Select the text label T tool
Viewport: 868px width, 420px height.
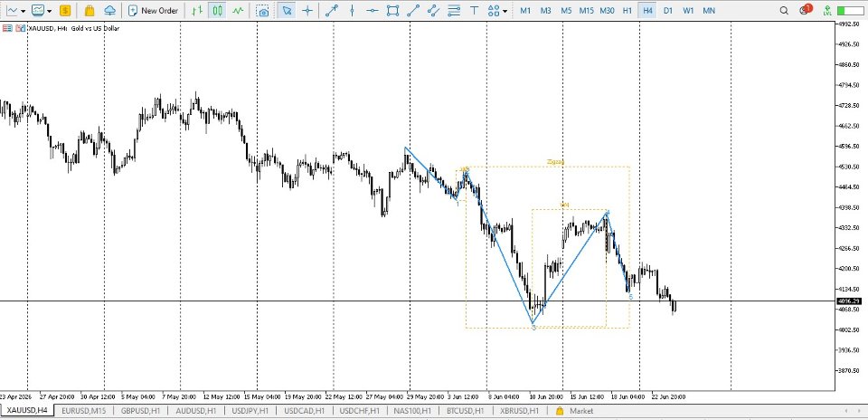pyautogui.click(x=474, y=10)
